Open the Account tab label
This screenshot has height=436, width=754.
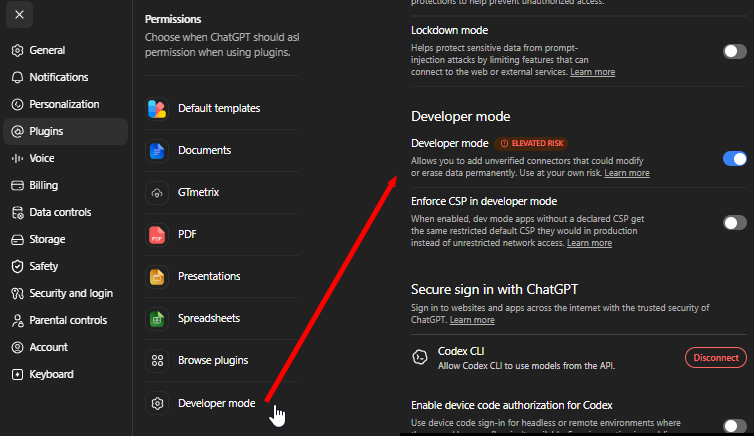point(49,347)
